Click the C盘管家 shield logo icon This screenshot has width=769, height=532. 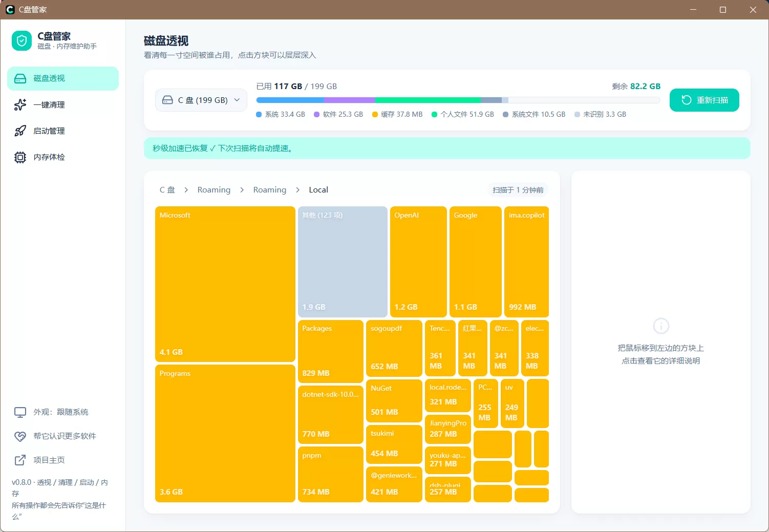(x=22, y=41)
